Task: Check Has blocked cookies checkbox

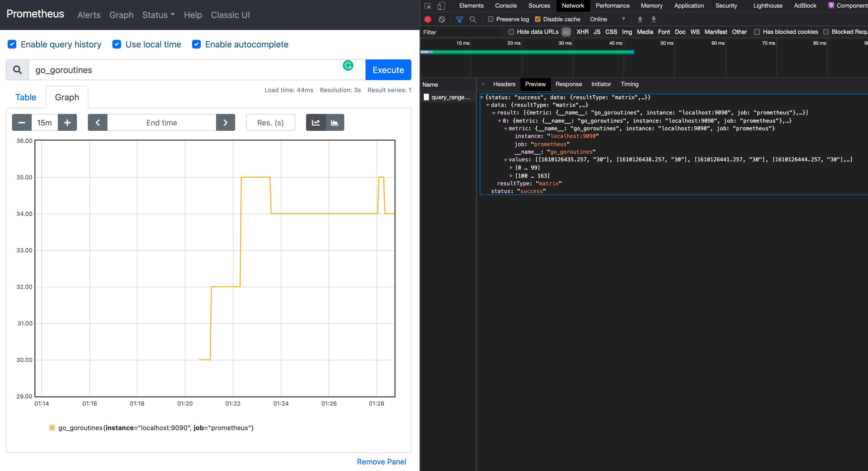Action: 757,32
